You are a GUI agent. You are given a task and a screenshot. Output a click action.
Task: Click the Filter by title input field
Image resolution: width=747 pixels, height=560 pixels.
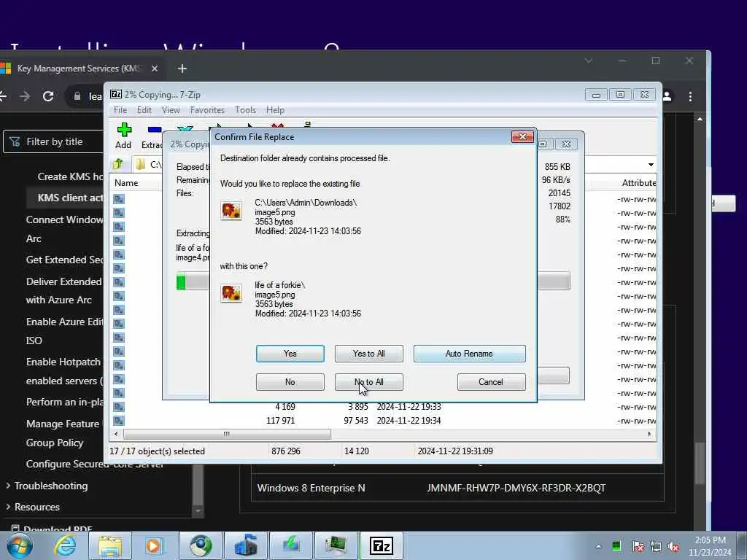click(54, 142)
